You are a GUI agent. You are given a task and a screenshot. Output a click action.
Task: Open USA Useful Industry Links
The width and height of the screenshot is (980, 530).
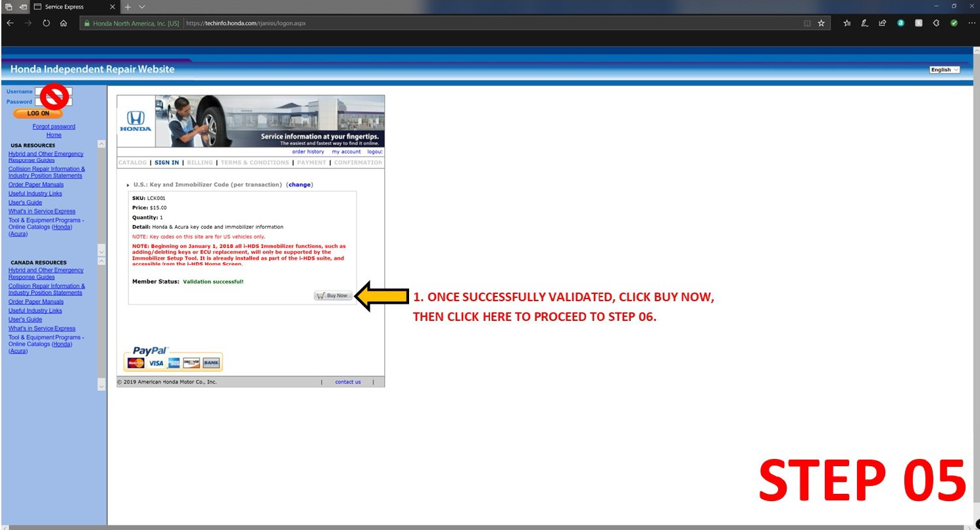coord(36,194)
